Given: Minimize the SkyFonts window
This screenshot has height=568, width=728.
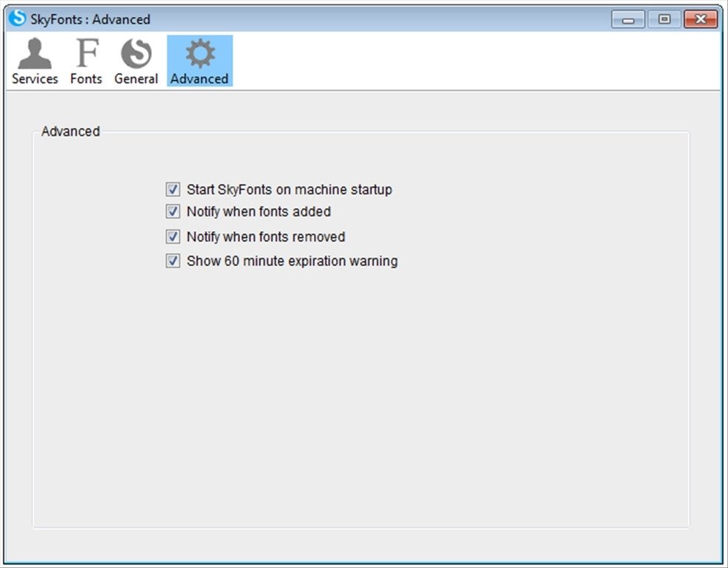Looking at the screenshot, I should (628, 19).
